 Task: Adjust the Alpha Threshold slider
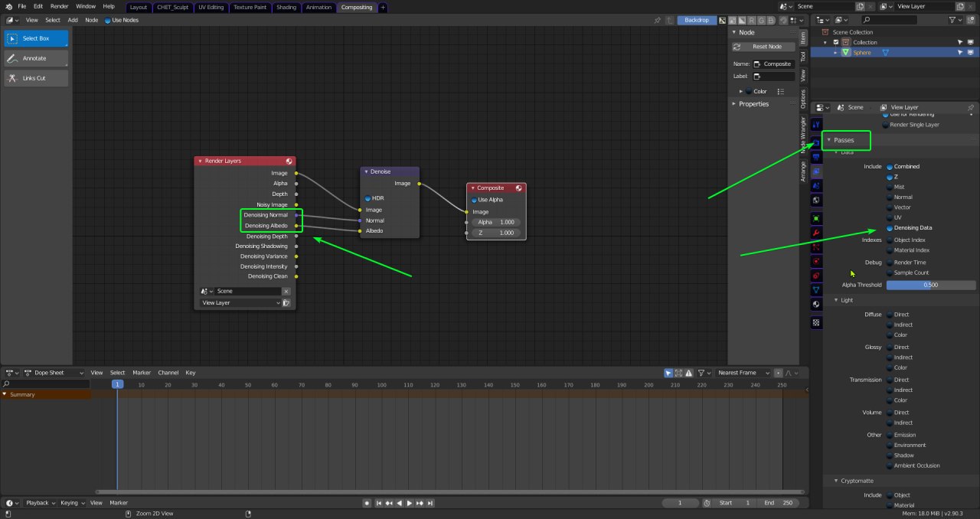931,285
